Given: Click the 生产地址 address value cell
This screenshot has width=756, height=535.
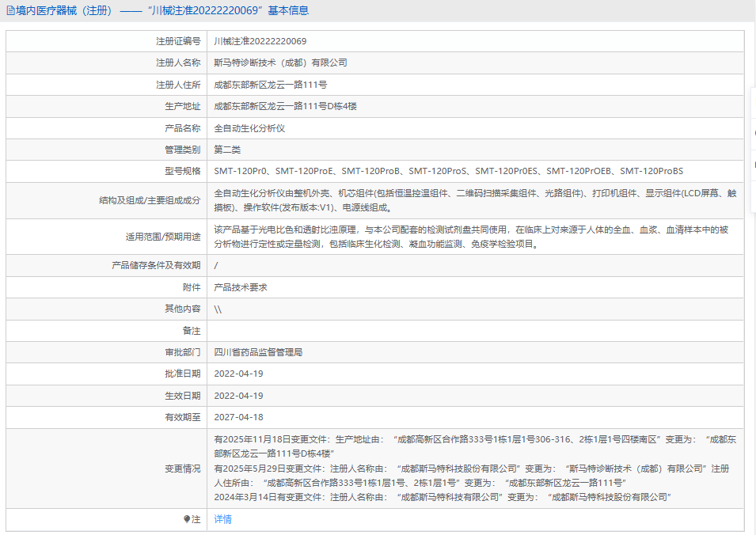Looking at the screenshot, I should click(x=285, y=106).
